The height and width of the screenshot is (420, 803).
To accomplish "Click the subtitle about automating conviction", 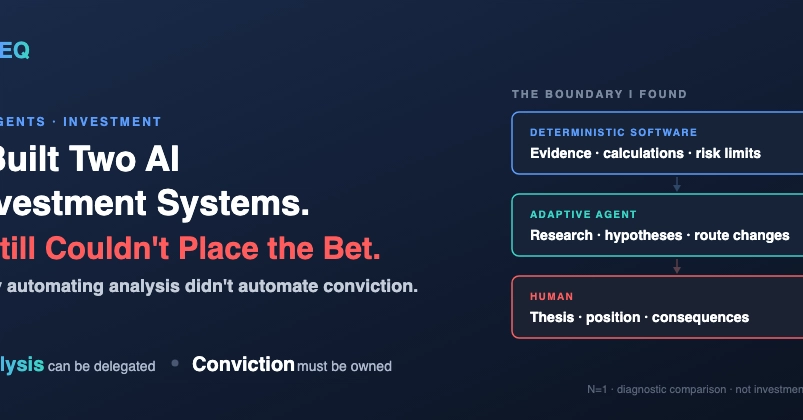I will pos(209,286).
